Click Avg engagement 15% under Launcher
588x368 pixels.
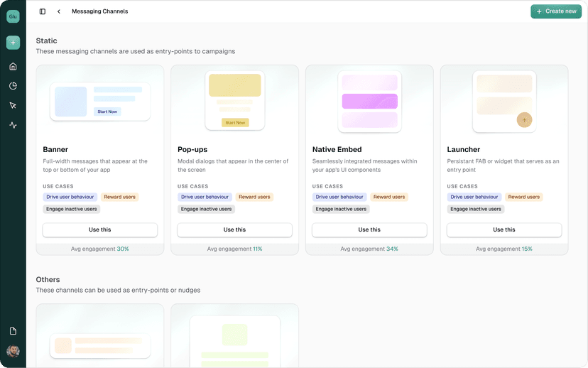tap(504, 249)
